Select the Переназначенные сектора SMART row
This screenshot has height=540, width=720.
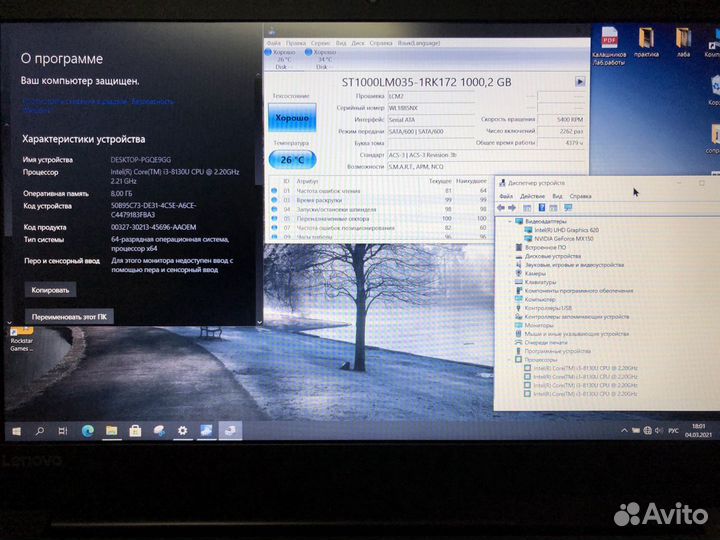pyautogui.click(x=378, y=219)
